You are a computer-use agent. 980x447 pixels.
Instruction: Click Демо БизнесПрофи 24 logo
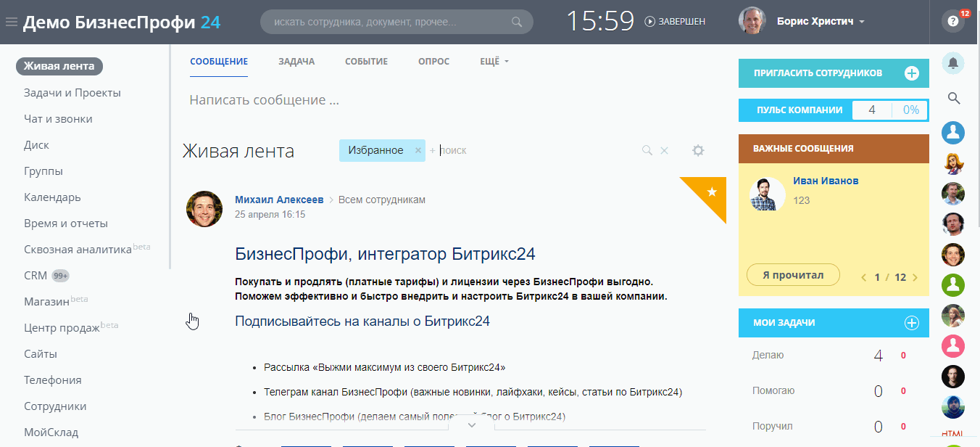[x=122, y=22]
